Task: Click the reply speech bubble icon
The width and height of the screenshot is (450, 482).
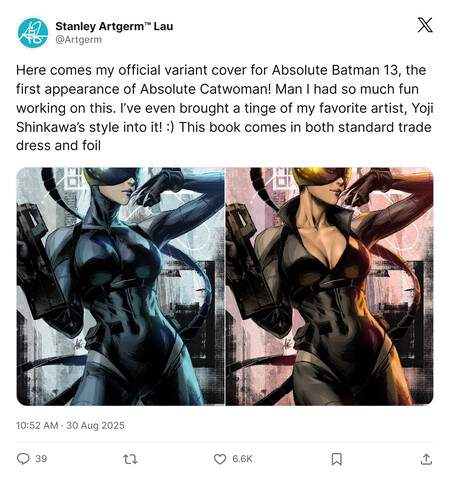Action: [23, 459]
